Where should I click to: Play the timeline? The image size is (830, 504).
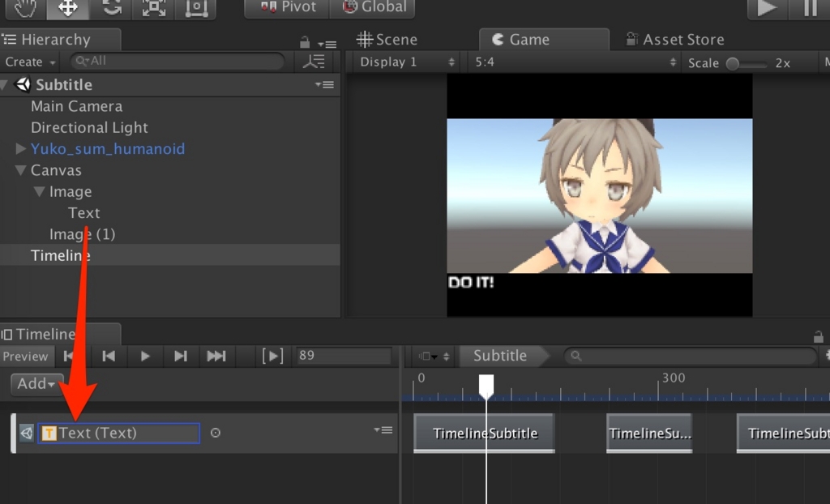(x=144, y=357)
